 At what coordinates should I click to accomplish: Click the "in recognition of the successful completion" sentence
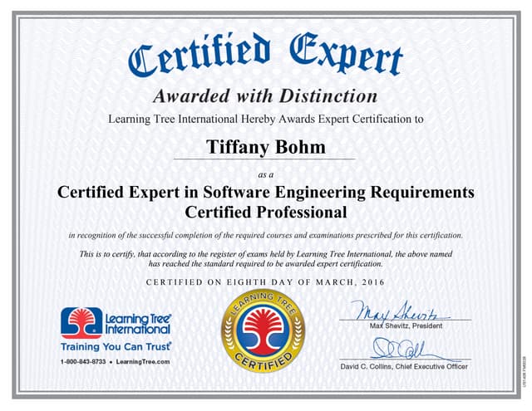click(266, 236)
